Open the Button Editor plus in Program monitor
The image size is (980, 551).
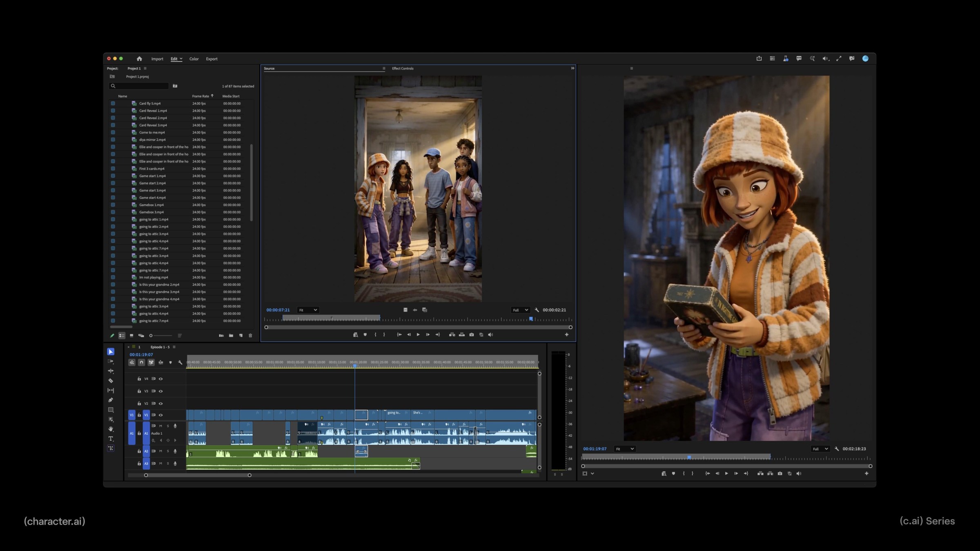pyautogui.click(x=866, y=473)
